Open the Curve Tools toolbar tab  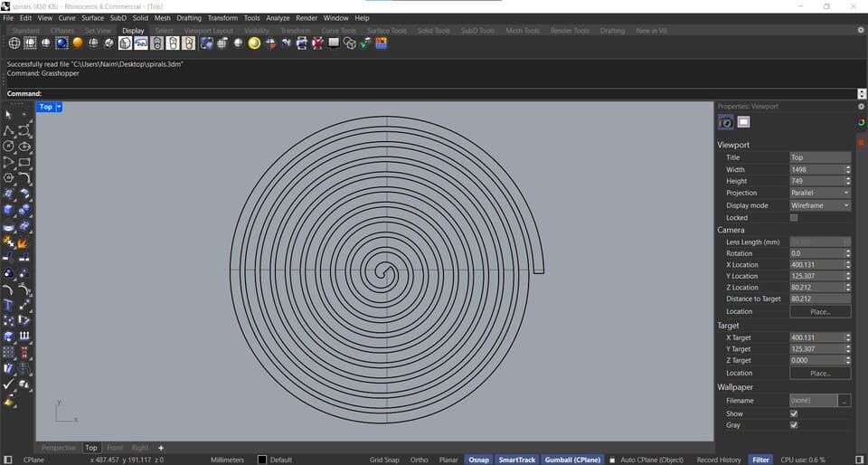click(x=339, y=31)
